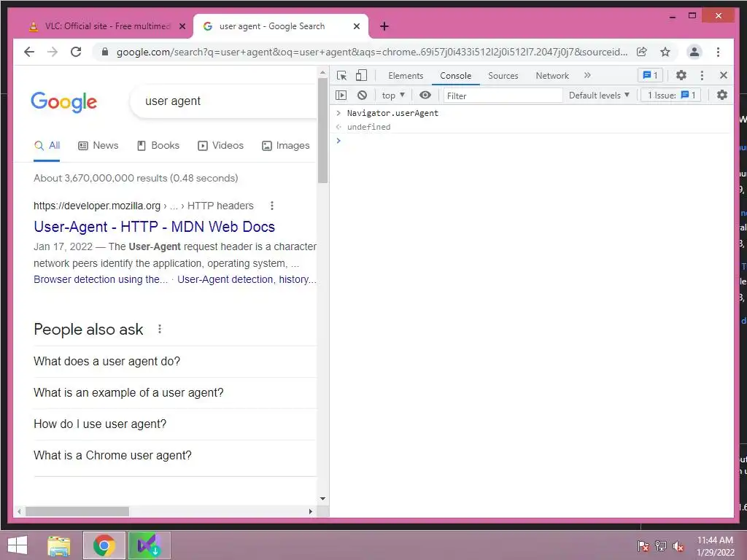Click the 1 Issue button in console toolbar
The height and width of the screenshot is (560, 747).
671,96
